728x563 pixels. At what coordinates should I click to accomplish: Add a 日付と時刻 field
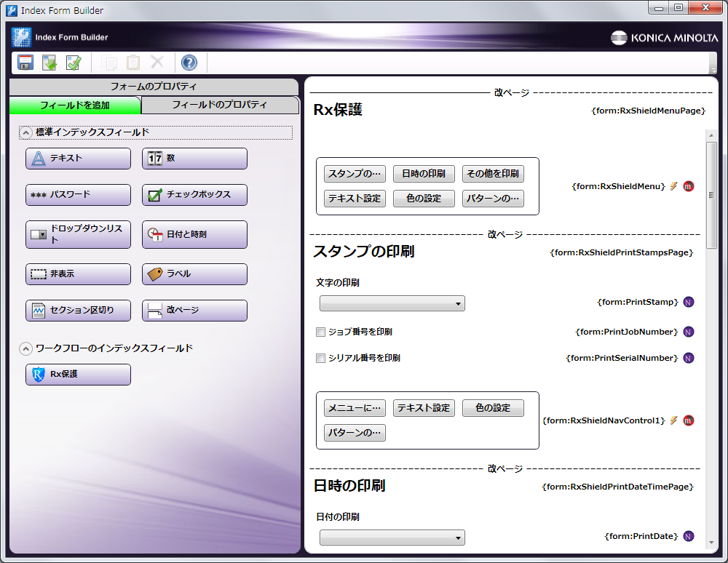(194, 235)
